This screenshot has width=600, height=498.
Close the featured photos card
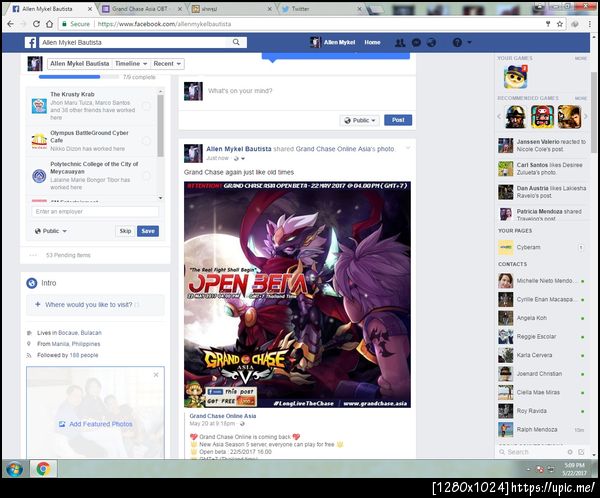156,375
